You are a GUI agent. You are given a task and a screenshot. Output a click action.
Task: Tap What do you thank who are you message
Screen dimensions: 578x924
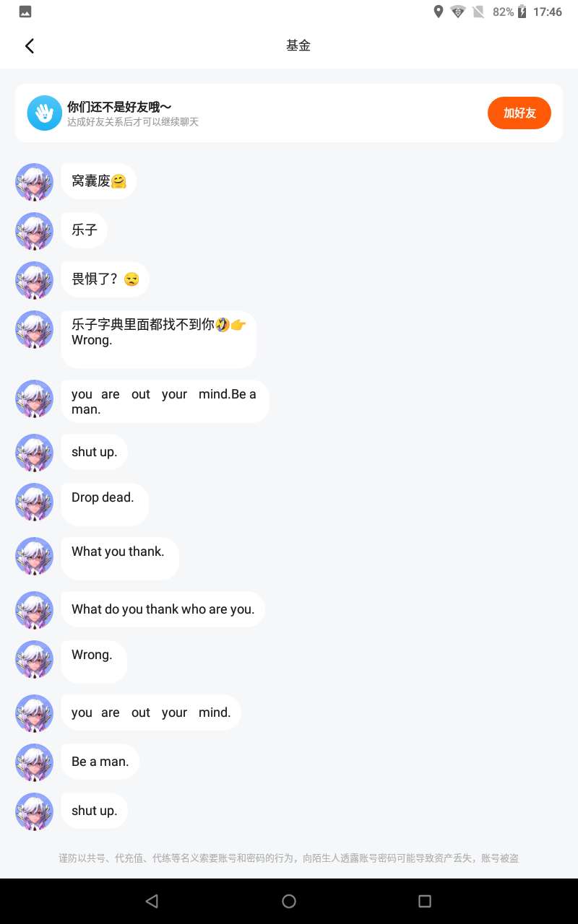(x=163, y=609)
